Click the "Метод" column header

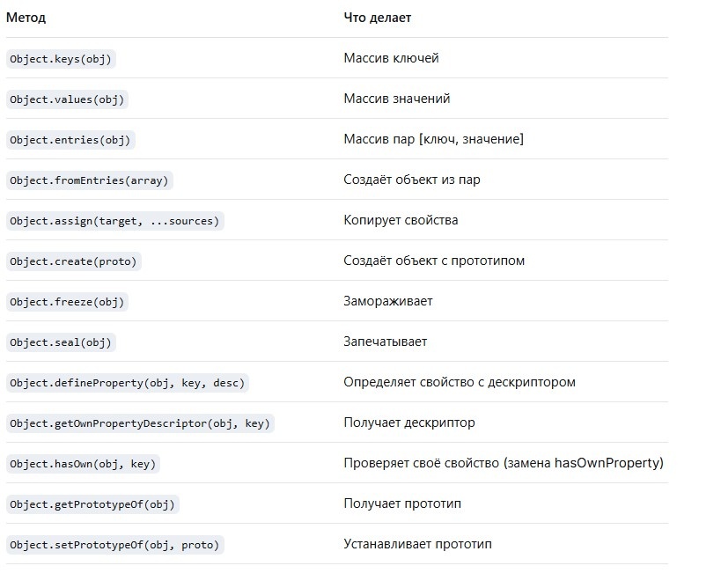point(26,18)
